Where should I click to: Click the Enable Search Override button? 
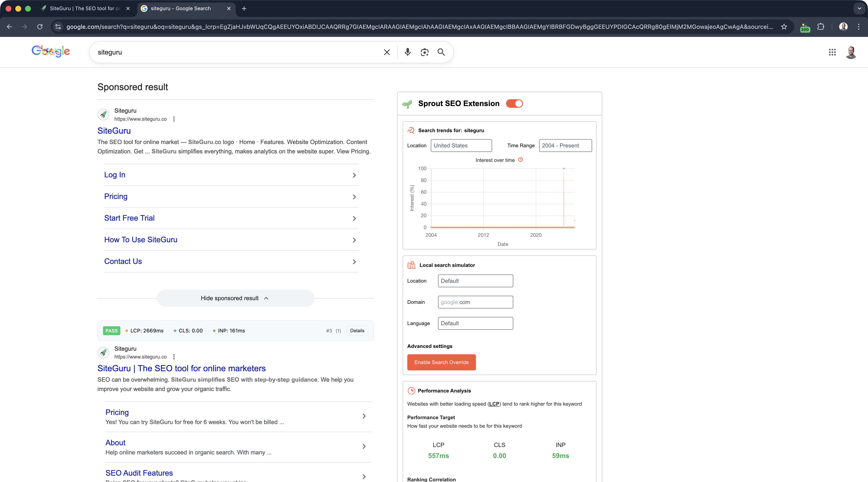441,362
